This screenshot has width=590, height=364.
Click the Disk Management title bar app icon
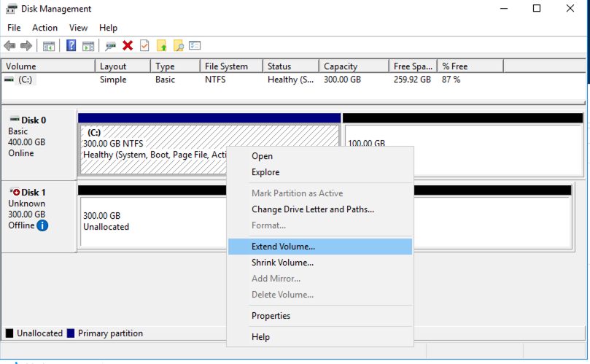pos(11,9)
